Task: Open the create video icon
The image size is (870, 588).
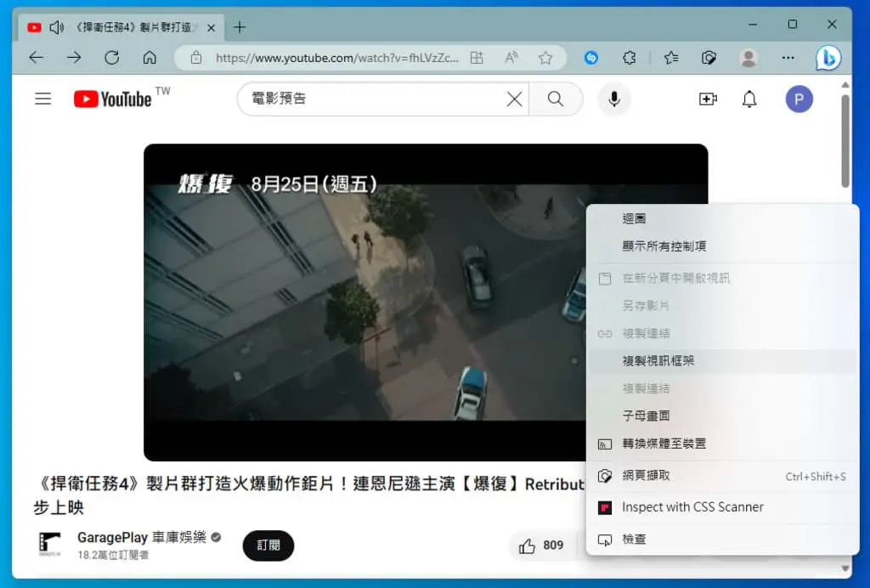Action: 708,99
